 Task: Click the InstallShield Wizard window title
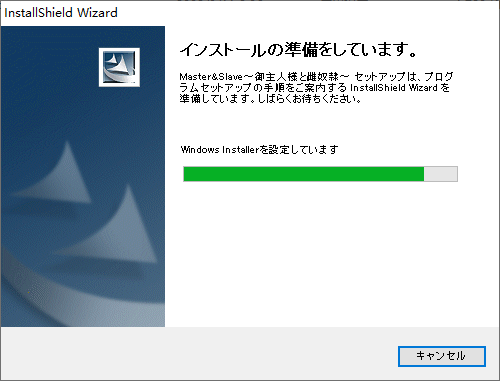(x=61, y=13)
